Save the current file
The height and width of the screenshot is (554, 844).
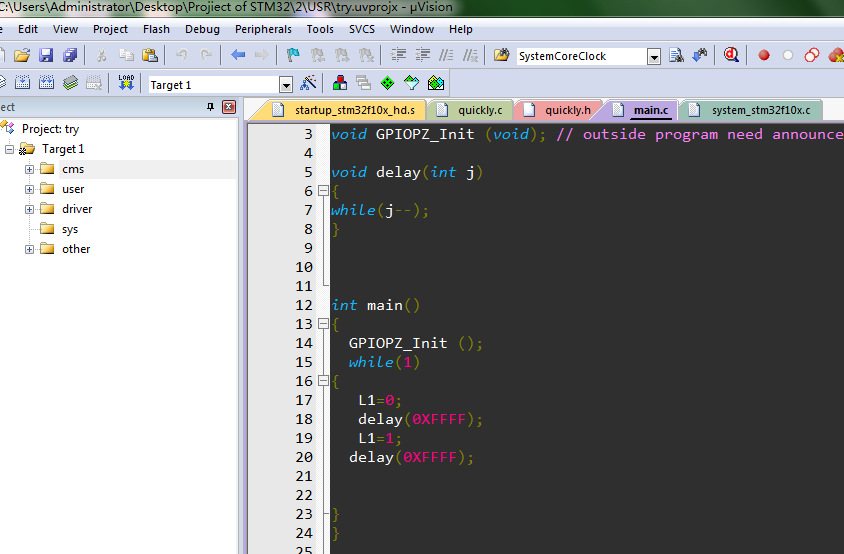coord(46,55)
